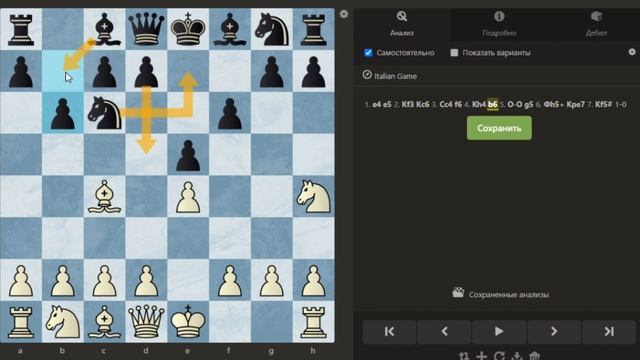Select the white bishop on c1
Image resolution: width=640 pixels, height=360 pixels.
104,322
